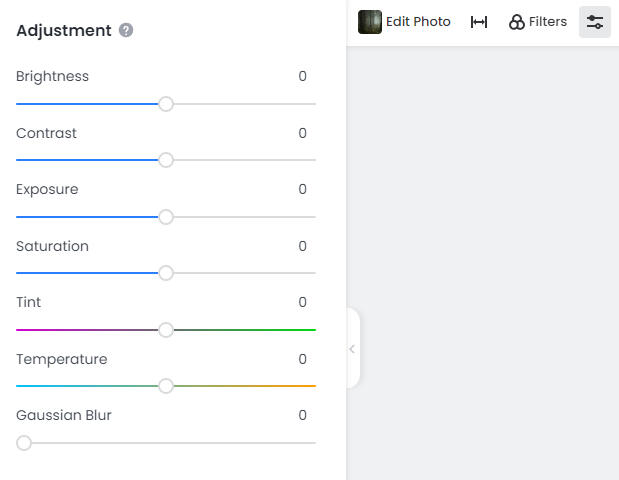The width and height of the screenshot is (619, 480).
Task: Click the Gaussian Blur slider handle
Action: 24,443
